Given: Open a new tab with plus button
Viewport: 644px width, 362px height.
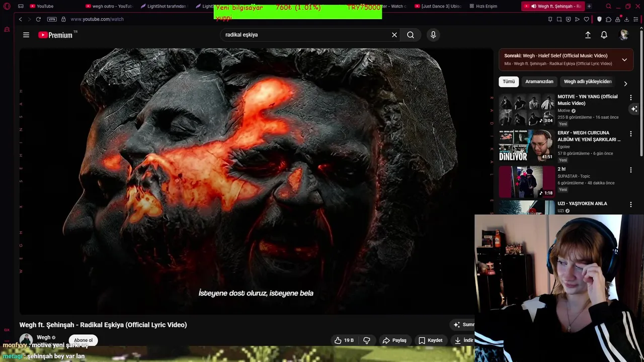Looking at the screenshot, I should tap(589, 6).
